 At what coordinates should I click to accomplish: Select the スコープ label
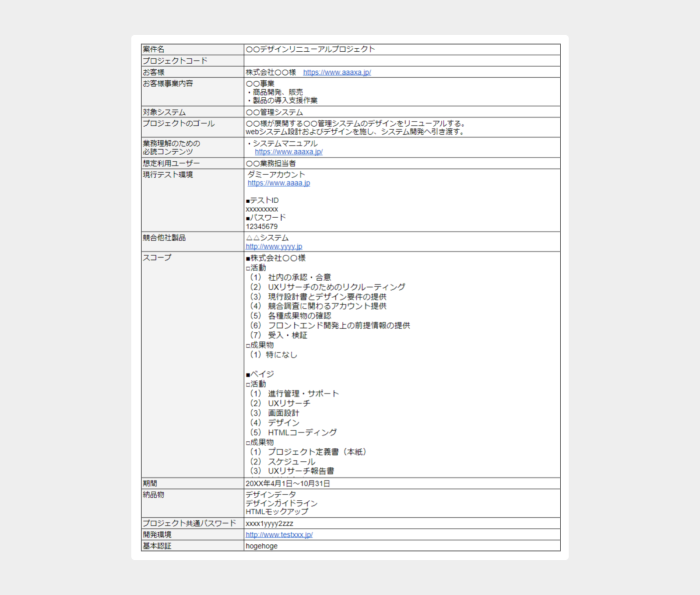coord(157,257)
